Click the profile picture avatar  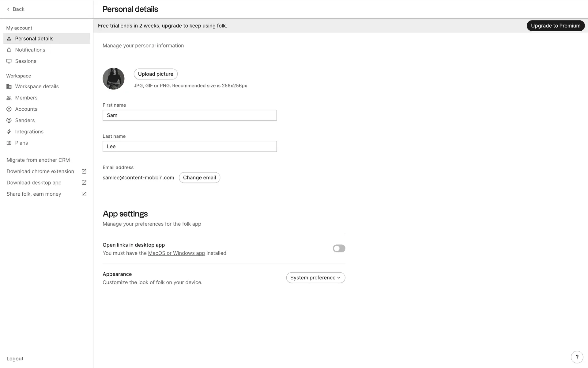[x=113, y=79]
